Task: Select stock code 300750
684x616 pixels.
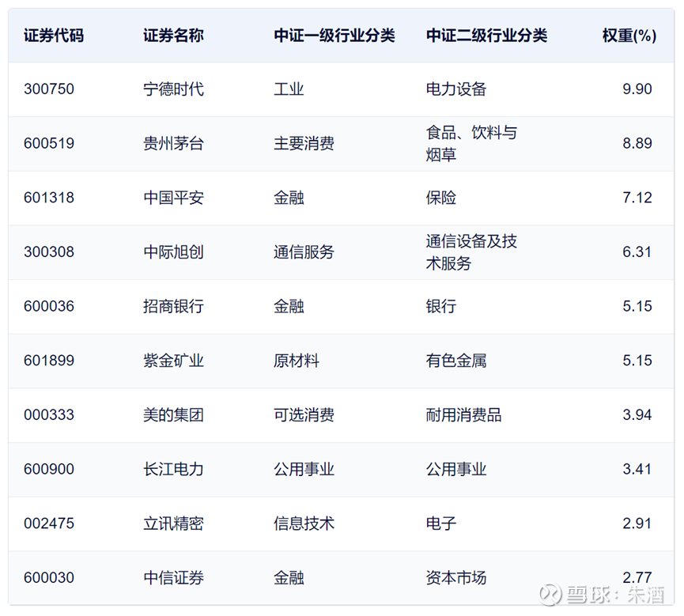Action: point(49,89)
